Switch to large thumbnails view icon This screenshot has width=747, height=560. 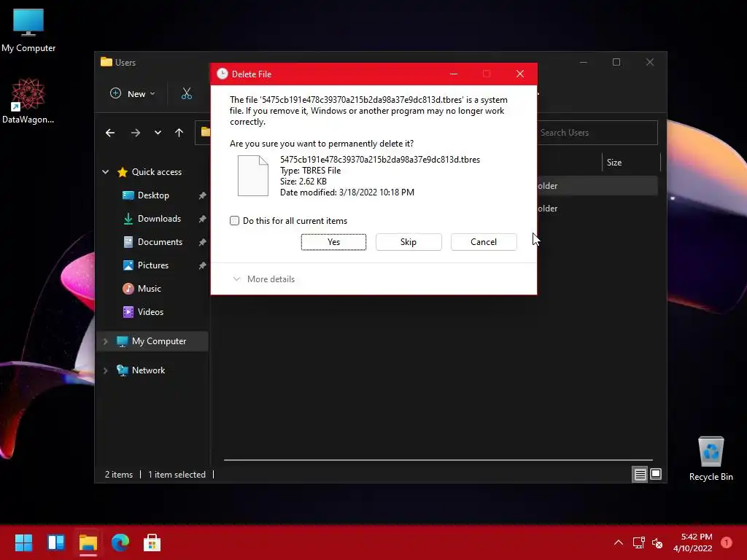tap(656, 474)
